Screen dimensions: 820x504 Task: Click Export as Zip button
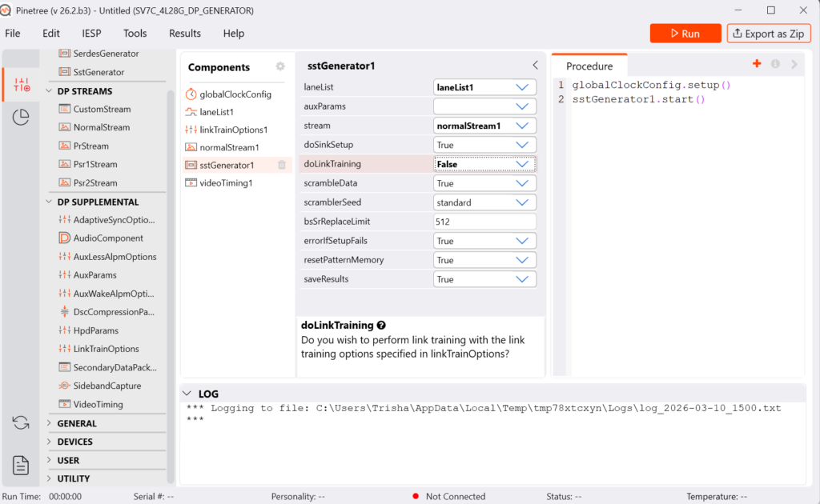tap(769, 34)
